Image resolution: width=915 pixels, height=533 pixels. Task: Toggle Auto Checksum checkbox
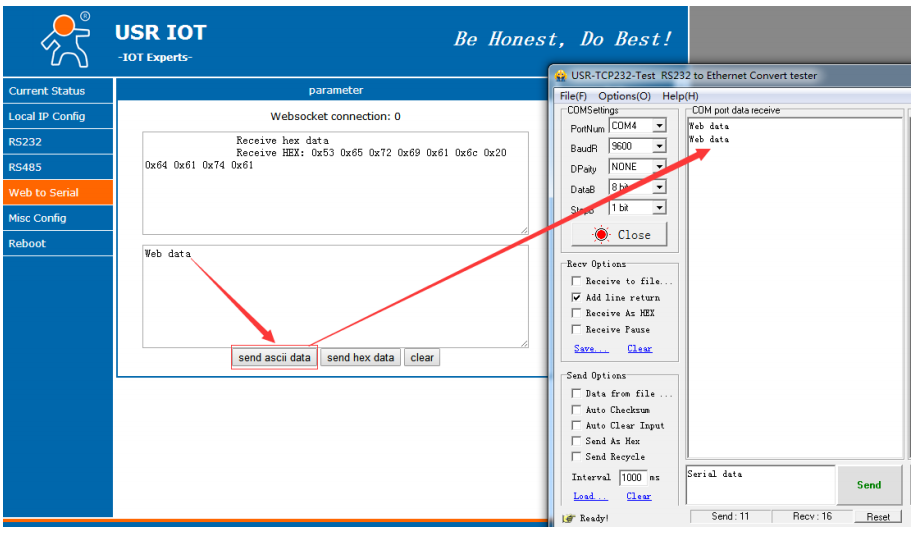[x=577, y=410]
